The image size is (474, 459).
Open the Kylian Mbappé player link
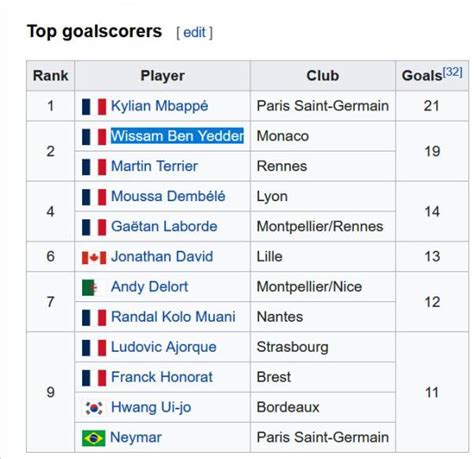159,106
